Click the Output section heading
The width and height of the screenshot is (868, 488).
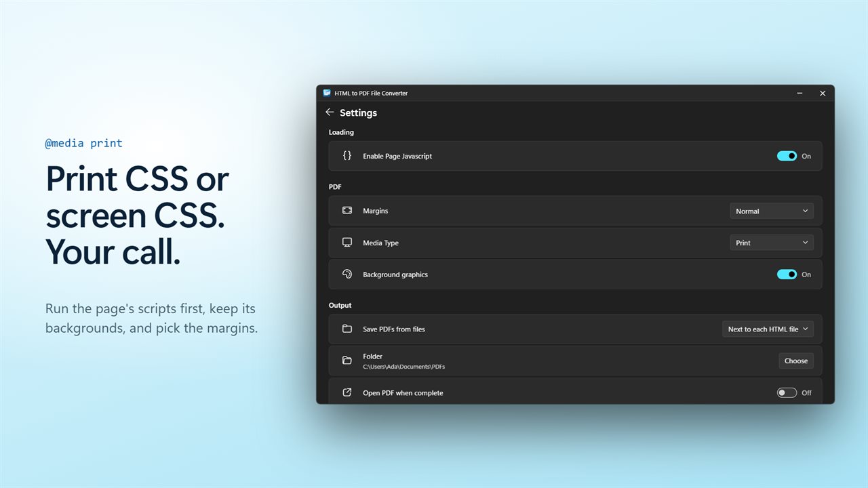point(340,305)
